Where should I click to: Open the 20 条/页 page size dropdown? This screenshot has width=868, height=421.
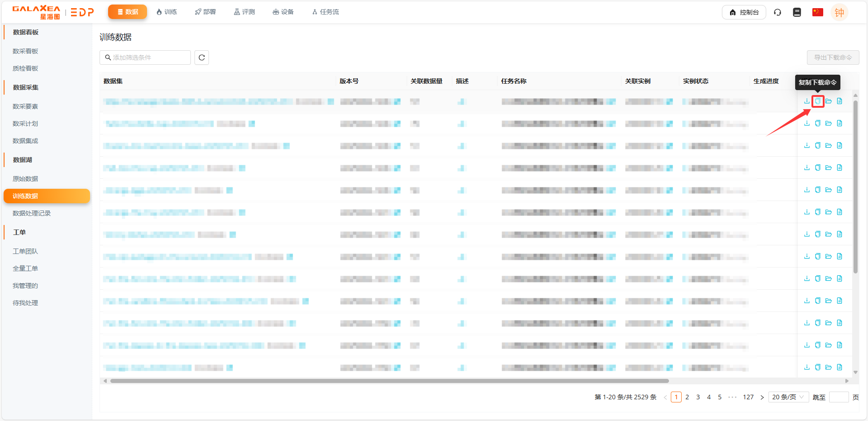click(x=788, y=397)
